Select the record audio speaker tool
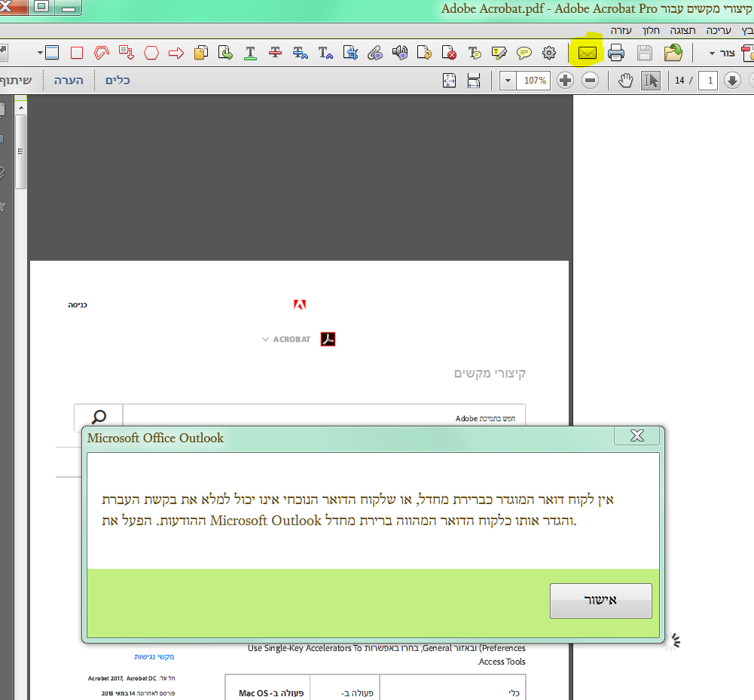This screenshot has width=754, height=700. pyautogui.click(x=400, y=53)
